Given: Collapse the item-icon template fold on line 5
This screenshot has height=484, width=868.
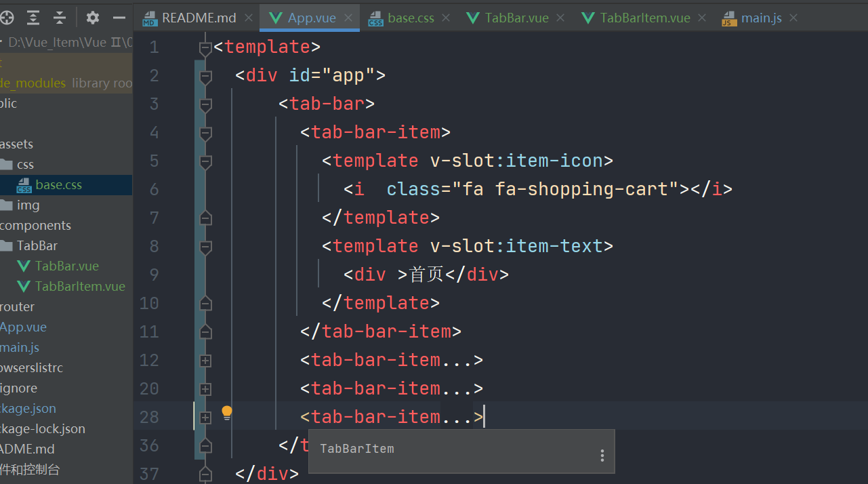Looking at the screenshot, I should coord(206,162).
